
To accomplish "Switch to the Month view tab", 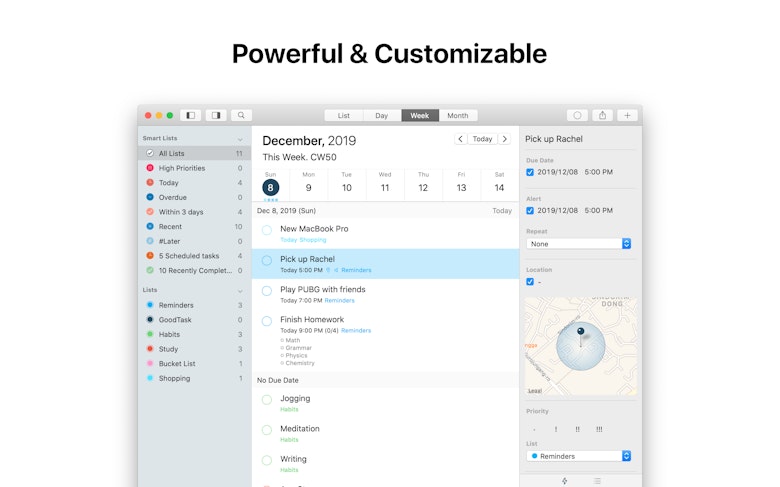I will [457, 115].
